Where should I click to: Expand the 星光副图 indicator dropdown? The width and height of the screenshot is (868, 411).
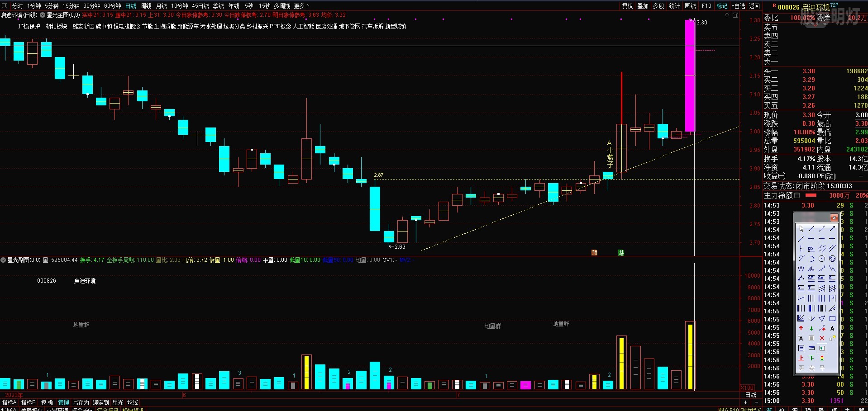[3, 260]
